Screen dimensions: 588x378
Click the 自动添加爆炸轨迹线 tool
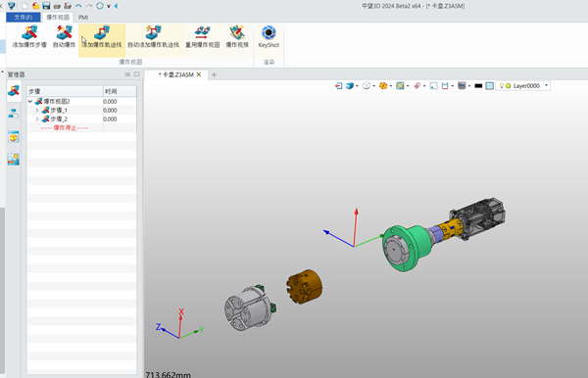[154, 36]
